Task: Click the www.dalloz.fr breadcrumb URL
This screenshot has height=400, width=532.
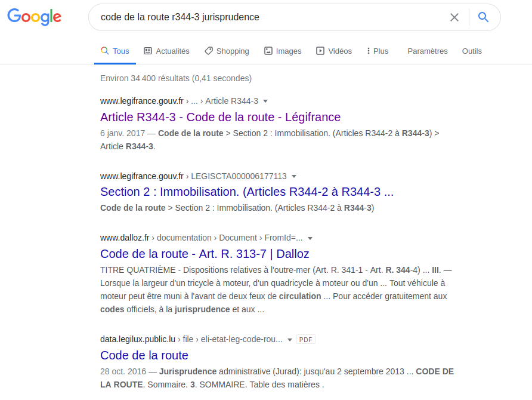Action: click(125, 238)
